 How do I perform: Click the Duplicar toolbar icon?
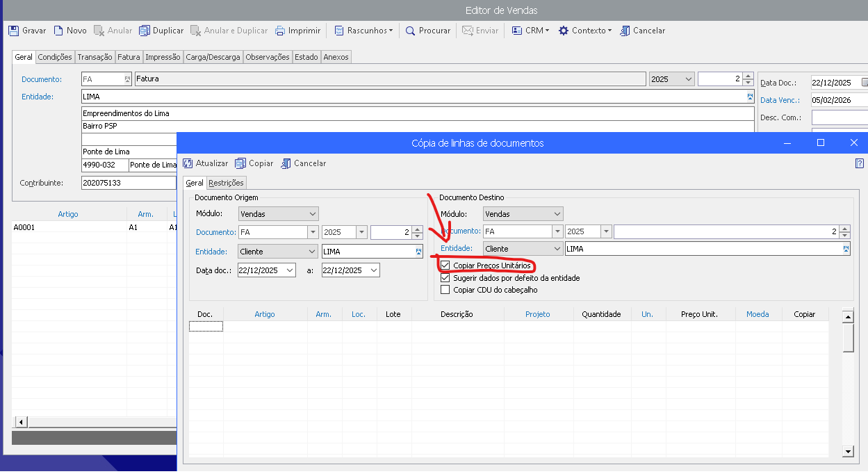click(x=145, y=31)
